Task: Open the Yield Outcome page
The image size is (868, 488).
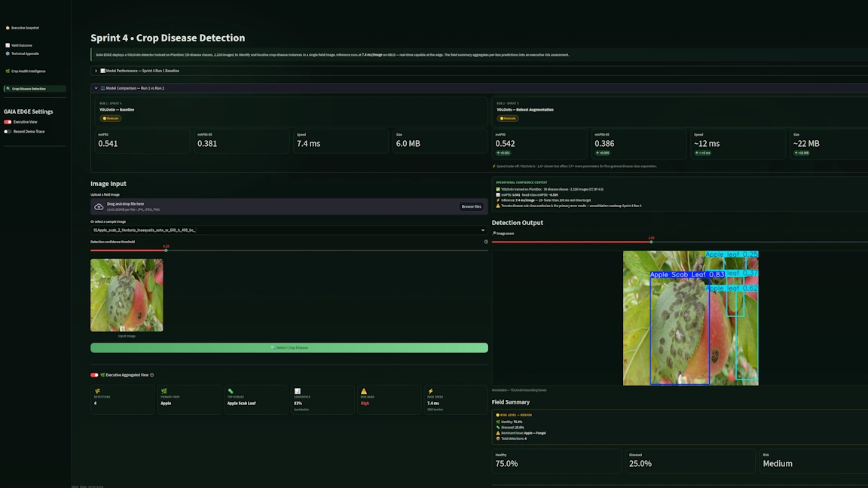Action: click(x=22, y=45)
